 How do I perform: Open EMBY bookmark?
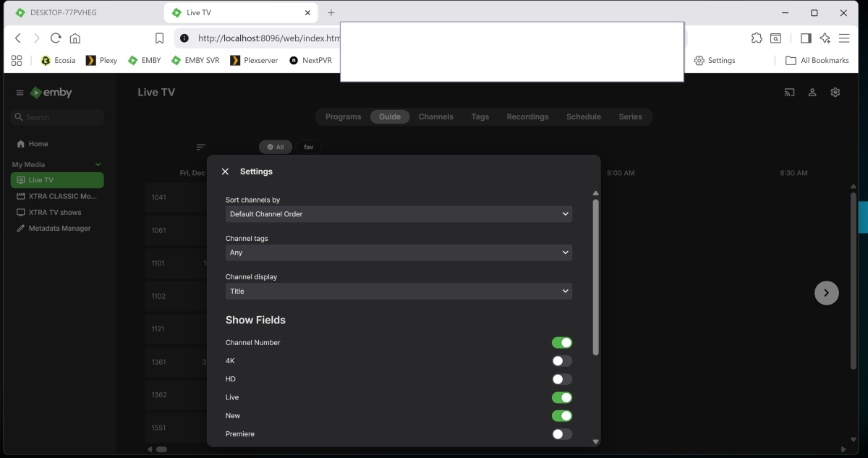pyautogui.click(x=144, y=60)
